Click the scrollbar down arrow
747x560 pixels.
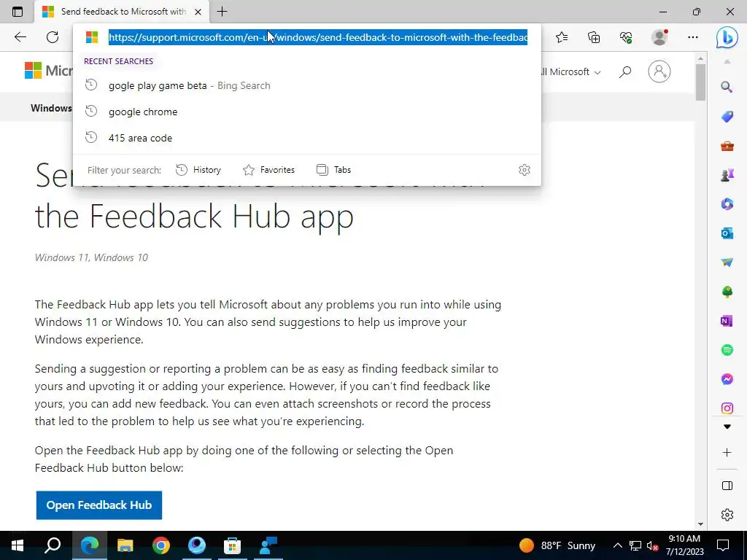tap(700, 524)
